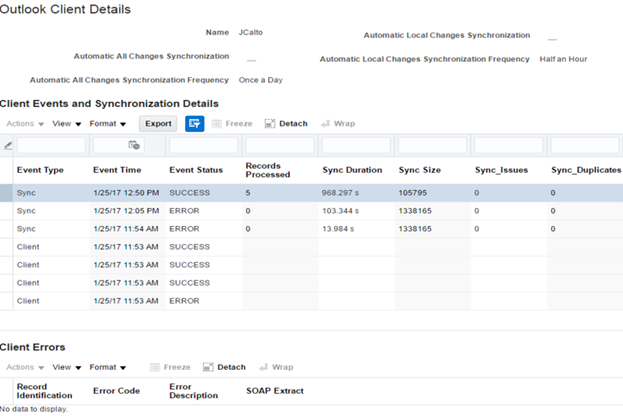Open the View menu for the events table
The image size is (623, 416).
coord(67,124)
